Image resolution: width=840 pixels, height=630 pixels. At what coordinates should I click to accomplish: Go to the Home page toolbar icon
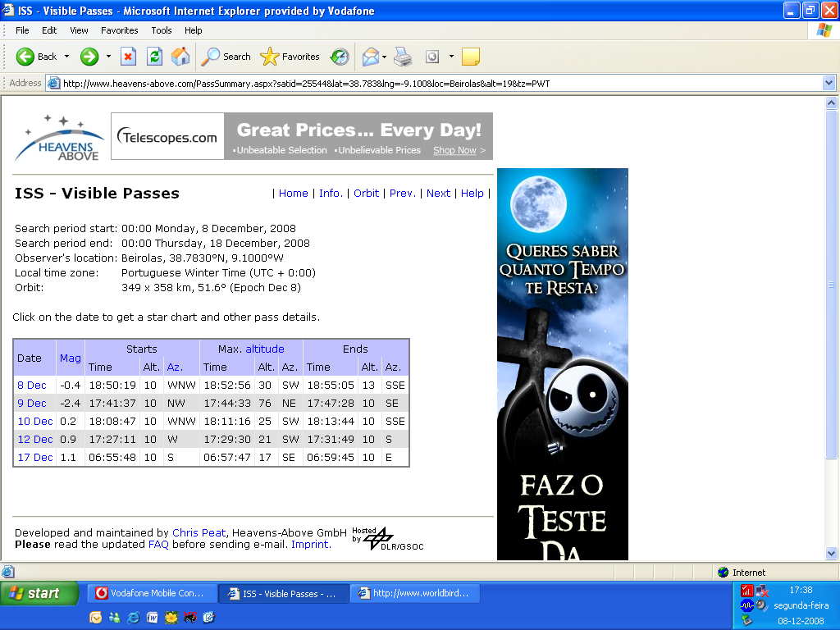(x=180, y=57)
